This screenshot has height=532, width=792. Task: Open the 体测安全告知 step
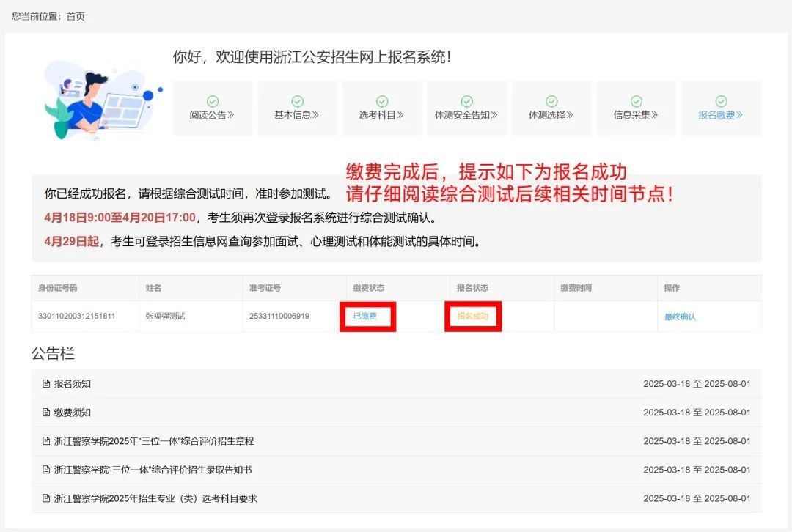[x=466, y=108]
